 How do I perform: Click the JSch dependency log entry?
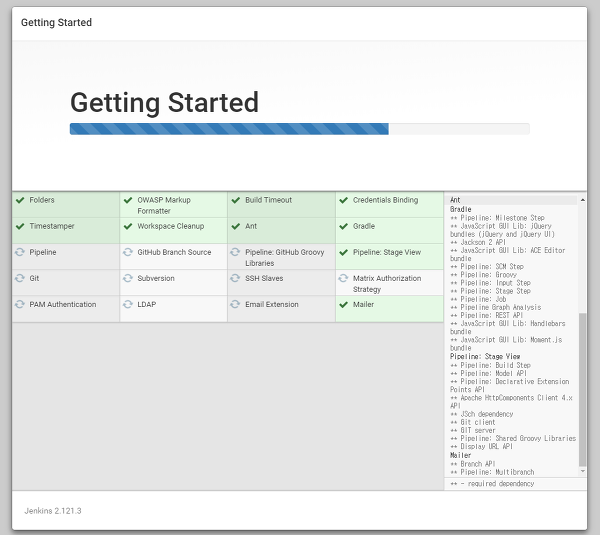481,414
